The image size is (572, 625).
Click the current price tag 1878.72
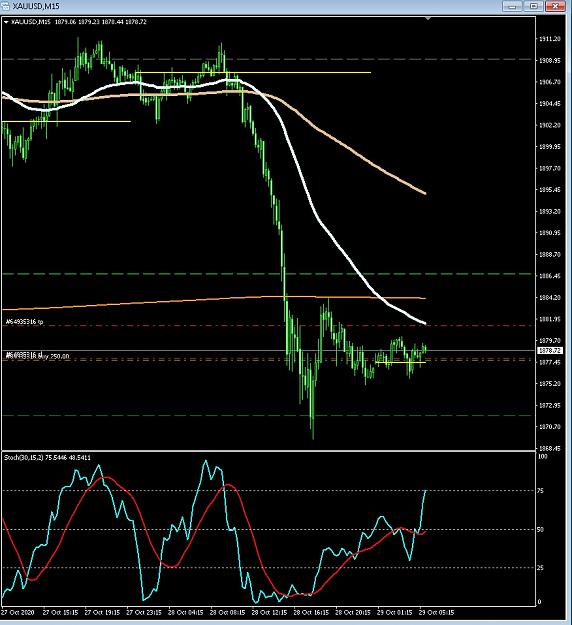click(550, 350)
